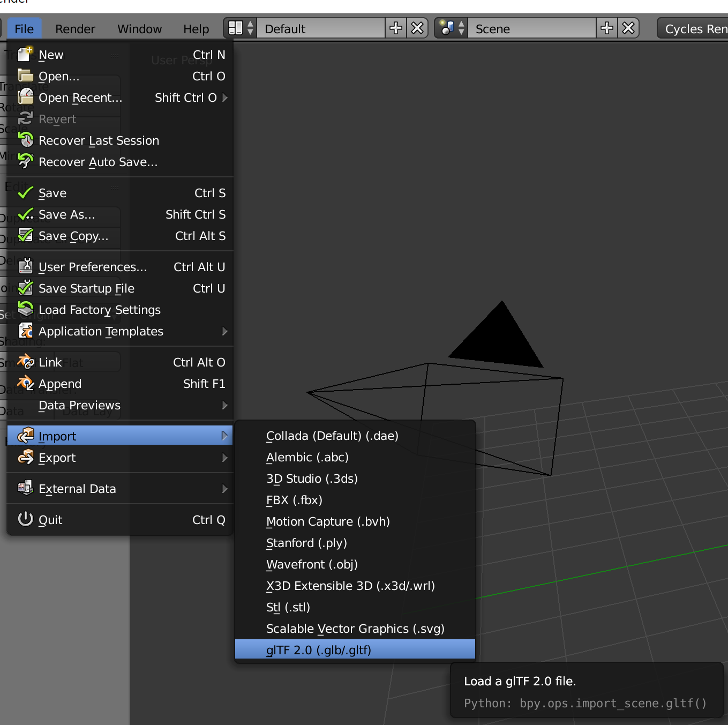
Task: Click the Scene name field
Action: pyautogui.click(x=532, y=28)
